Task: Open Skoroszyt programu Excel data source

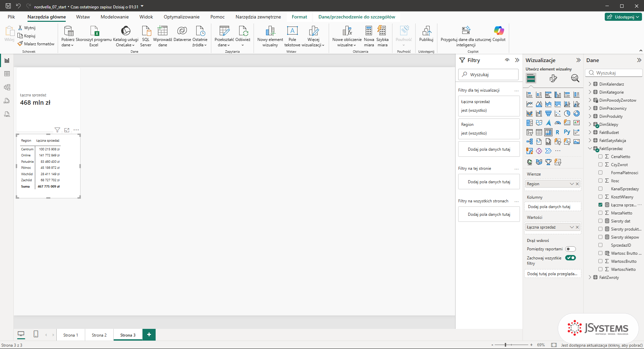Action: tap(94, 36)
